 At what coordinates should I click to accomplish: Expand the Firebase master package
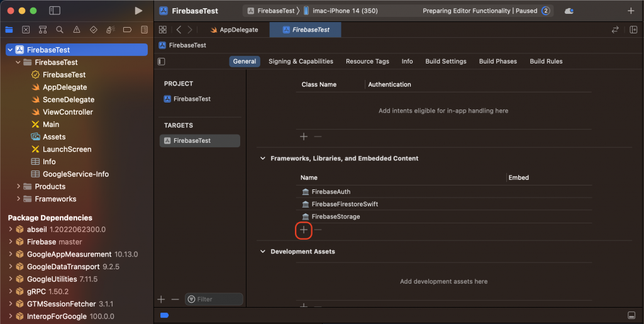coord(10,242)
